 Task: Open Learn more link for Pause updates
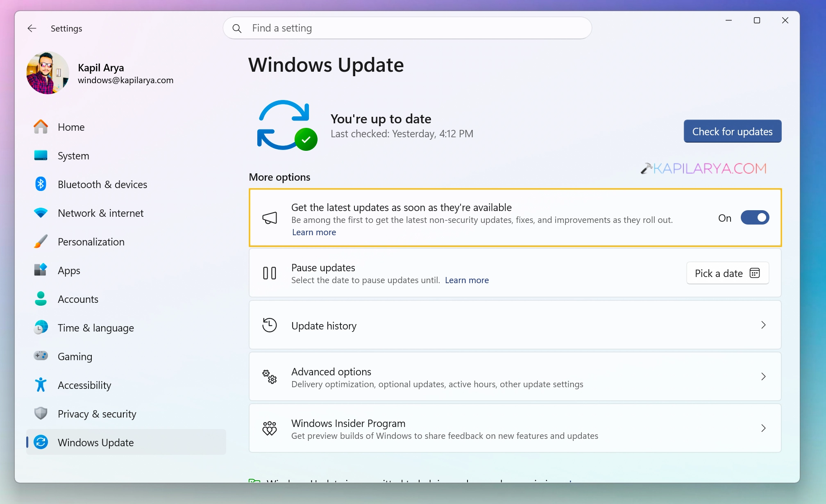[x=467, y=280]
